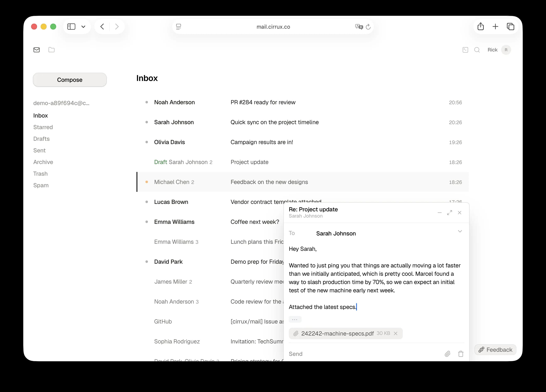Click the search magnifier icon
The image size is (546, 392).
[477, 50]
